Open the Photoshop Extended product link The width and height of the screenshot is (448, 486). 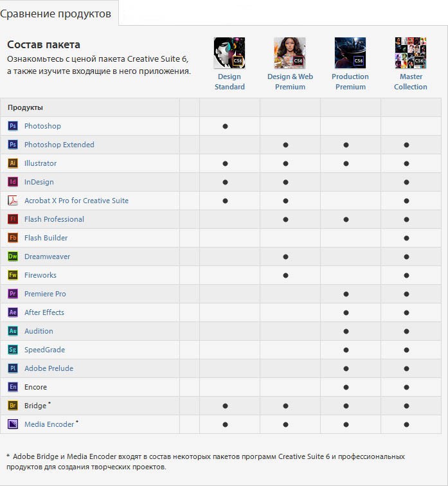pos(59,145)
